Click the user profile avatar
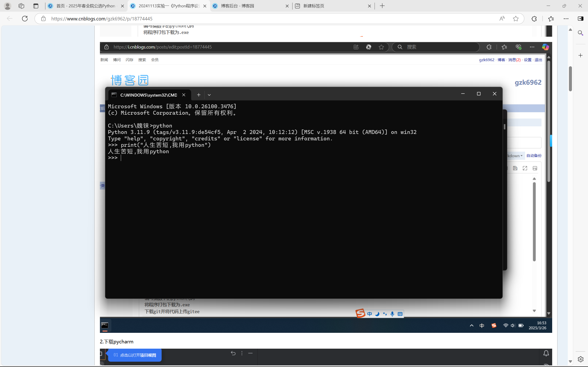The image size is (588, 367). click(8, 6)
